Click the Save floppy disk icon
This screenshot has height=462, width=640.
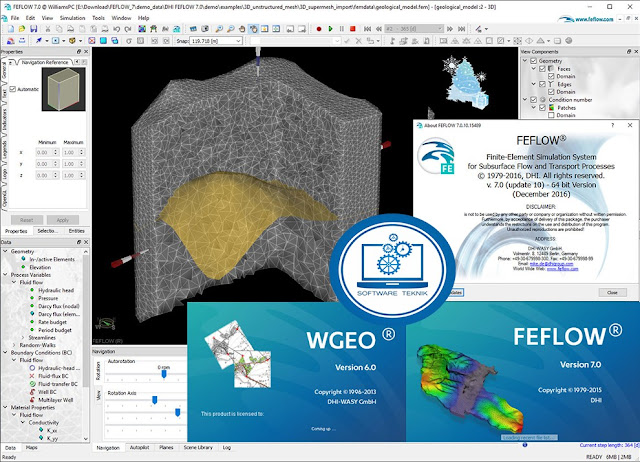coord(33,29)
